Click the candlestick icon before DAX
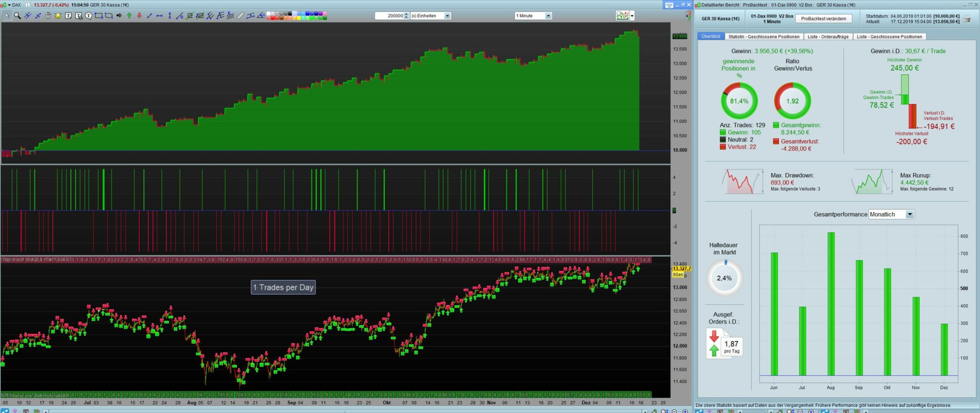 (4, 5)
